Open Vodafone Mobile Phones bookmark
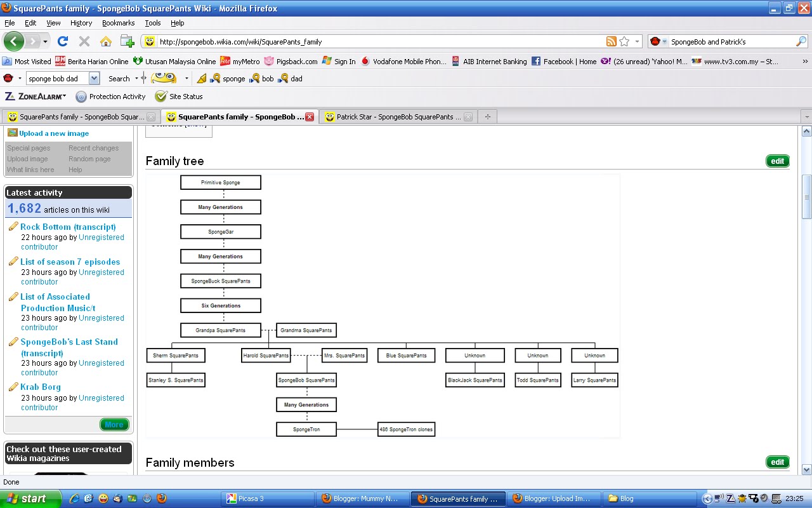Image resolution: width=812 pixels, height=508 pixels. tap(403, 62)
